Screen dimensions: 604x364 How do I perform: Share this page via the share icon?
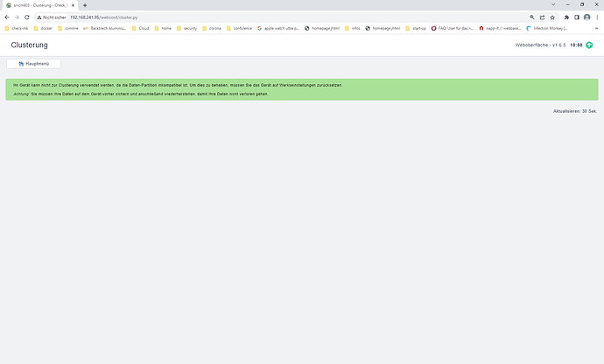tap(542, 17)
